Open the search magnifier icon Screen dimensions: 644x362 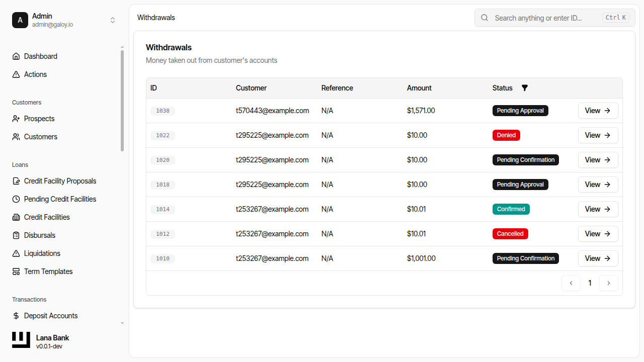(x=484, y=18)
